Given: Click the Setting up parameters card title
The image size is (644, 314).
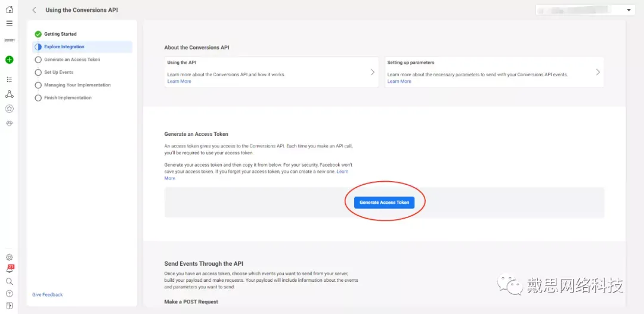Looking at the screenshot, I should 411,63.
